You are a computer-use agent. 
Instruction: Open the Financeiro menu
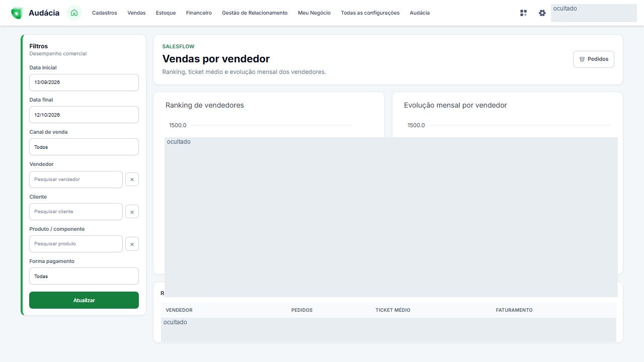(199, 13)
